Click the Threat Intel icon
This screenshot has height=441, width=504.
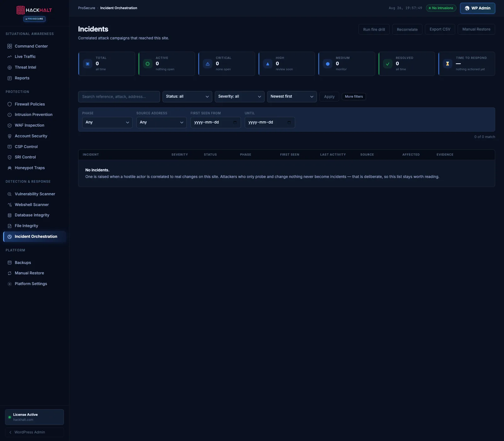[x=9, y=67]
